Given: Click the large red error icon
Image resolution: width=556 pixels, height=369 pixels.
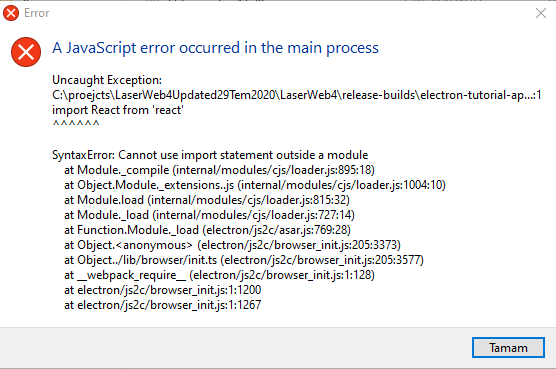Looking at the screenshot, I should tap(26, 52).
